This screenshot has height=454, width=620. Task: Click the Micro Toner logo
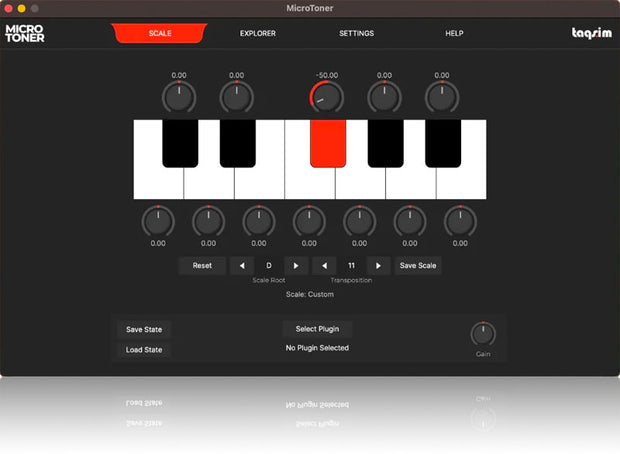pos(25,33)
